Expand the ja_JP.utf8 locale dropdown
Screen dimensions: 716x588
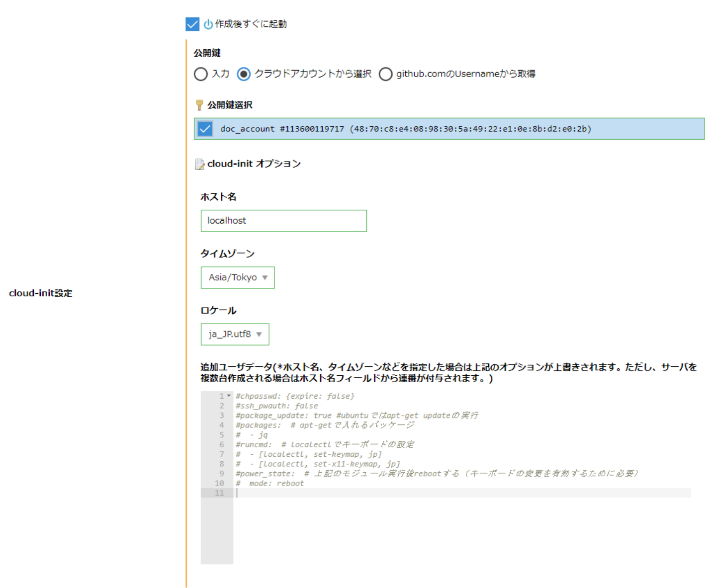coord(235,334)
